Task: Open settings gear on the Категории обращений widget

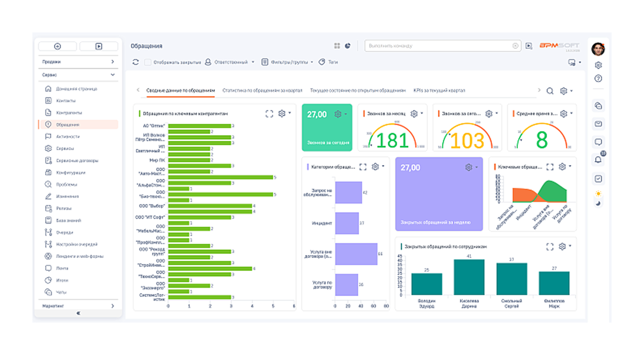Action: (375, 167)
